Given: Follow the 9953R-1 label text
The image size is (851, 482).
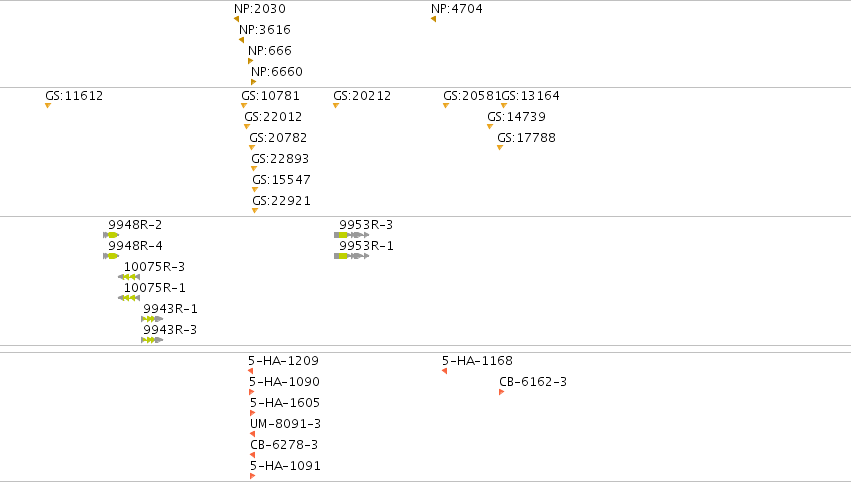Looking at the screenshot, I should click(366, 246).
